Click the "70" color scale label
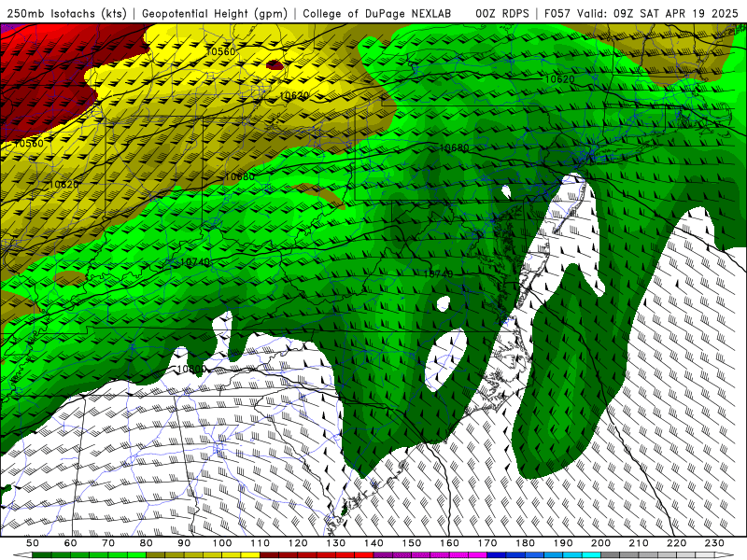 click(108, 543)
